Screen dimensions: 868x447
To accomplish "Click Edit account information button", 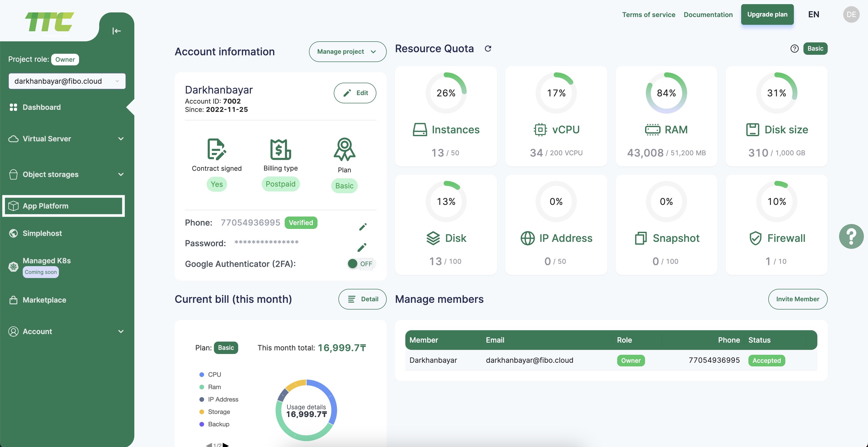I will tap(355, 93).
